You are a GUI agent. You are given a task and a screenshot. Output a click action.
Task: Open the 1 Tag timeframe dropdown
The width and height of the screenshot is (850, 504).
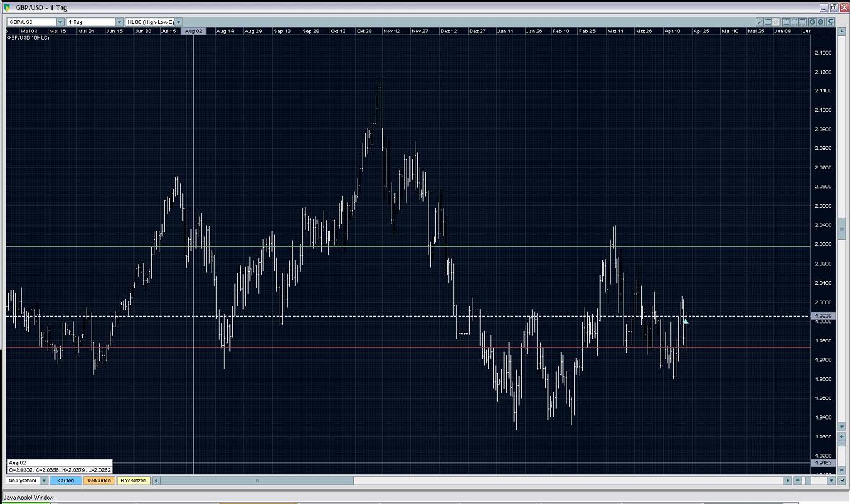coord(94,22)
